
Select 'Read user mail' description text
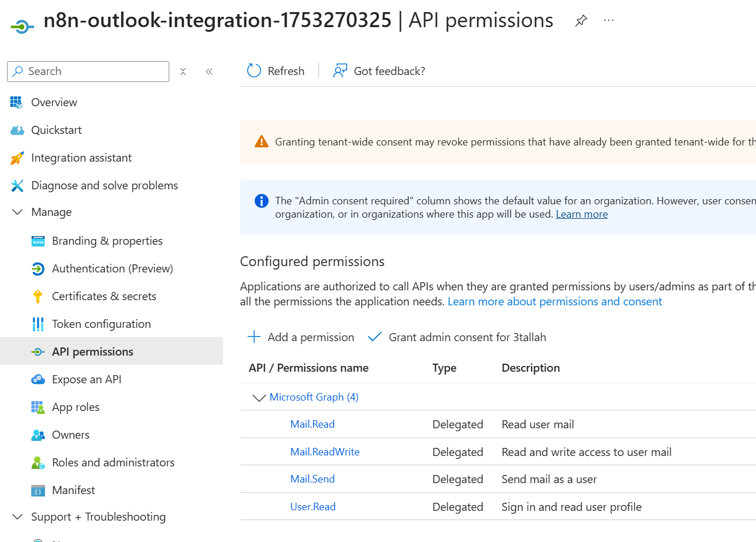(x=538, y=424)
